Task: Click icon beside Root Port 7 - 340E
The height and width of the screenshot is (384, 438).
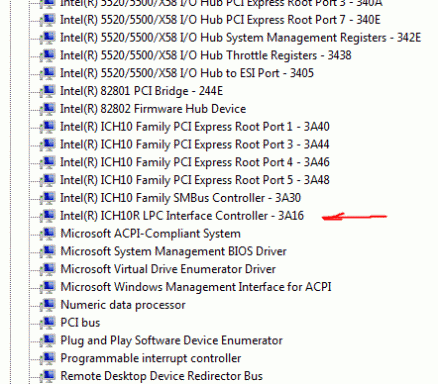Action: pyautogui.click(x=48, y=20)
